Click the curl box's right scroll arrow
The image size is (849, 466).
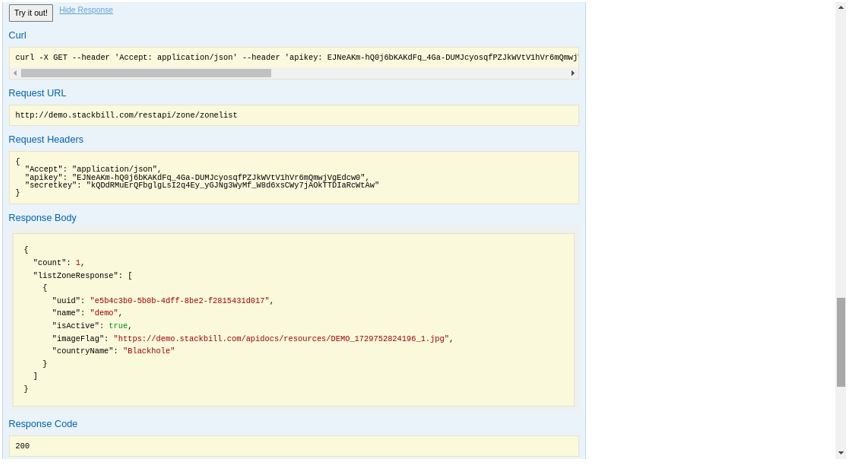click(572, 73)
